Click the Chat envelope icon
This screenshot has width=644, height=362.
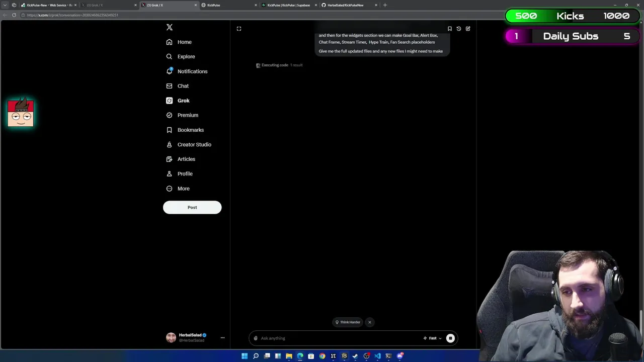(169, 86)
